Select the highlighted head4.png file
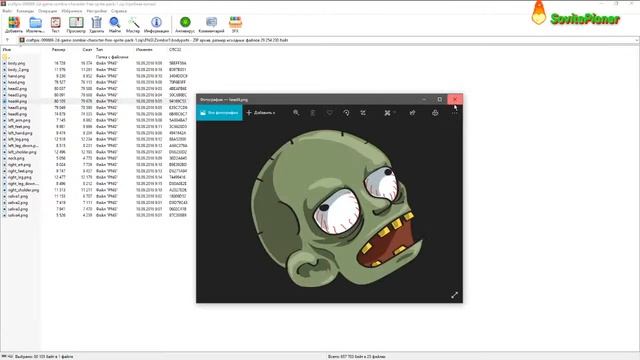Screen dimensions: 640x360 (17, 101)
